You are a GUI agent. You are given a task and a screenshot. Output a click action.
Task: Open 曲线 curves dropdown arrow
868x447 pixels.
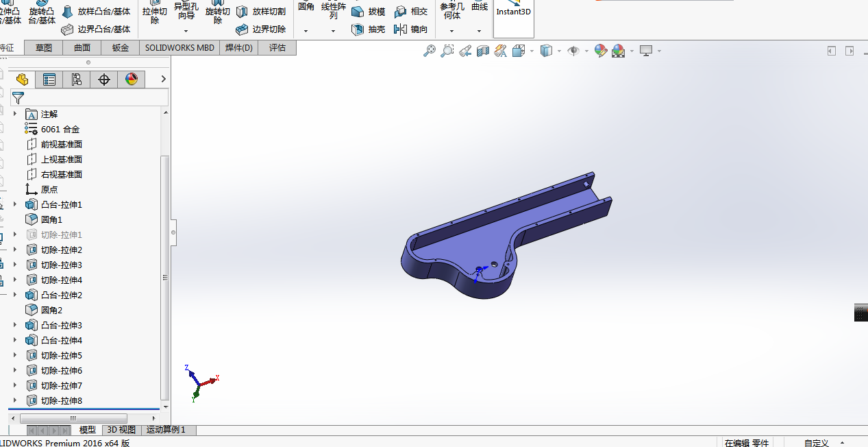480,31
